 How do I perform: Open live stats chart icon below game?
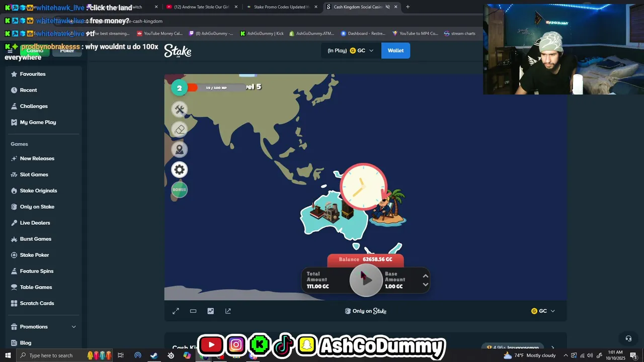click(x=210, y=311)
